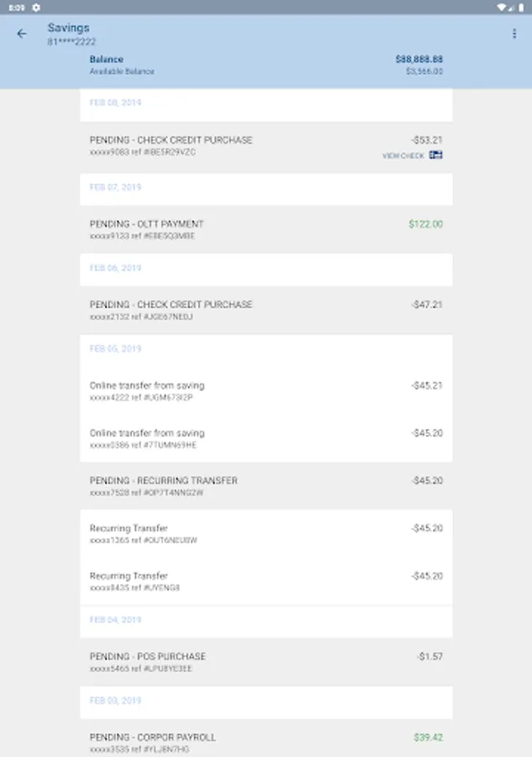
Task: Click the Savings account title
Action: coord(68,28)
